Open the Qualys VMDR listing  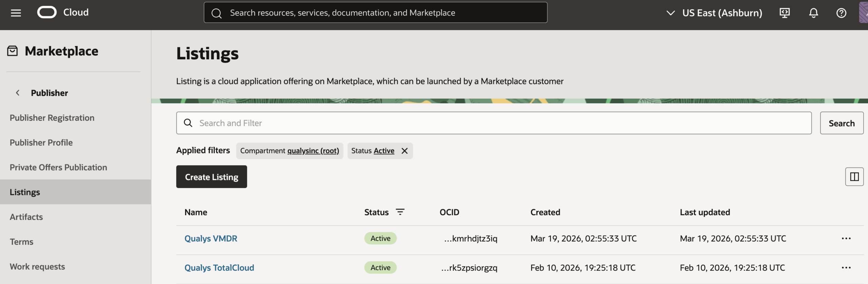[211, 239]
